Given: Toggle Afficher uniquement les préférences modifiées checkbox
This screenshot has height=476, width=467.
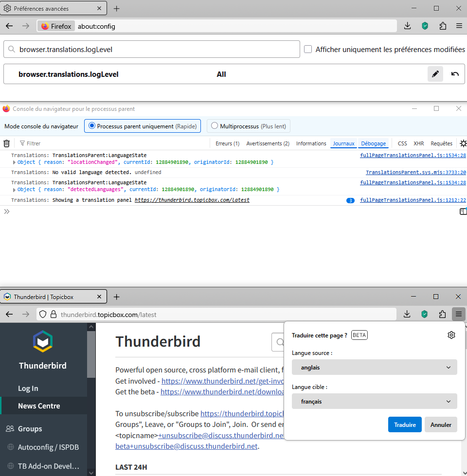Looking at the screenshot, I should 308,49.
